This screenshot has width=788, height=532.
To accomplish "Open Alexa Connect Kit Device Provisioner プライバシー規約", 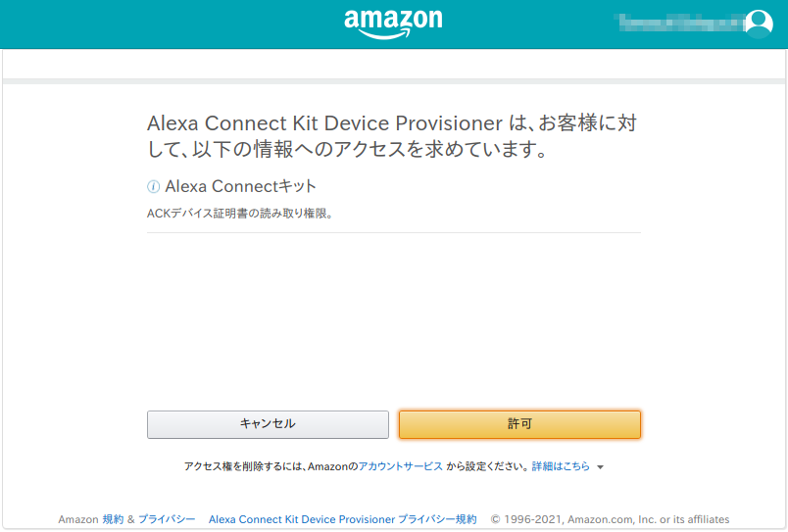I will click(x=343, y=519).
